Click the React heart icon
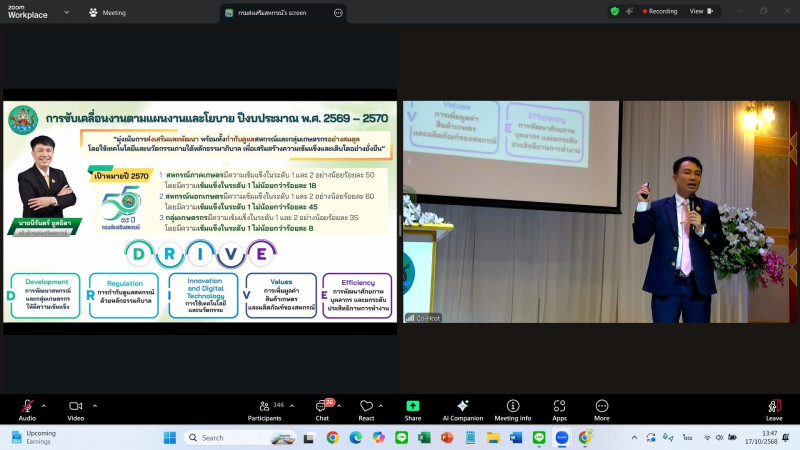The image size is (800, 450). [x=366, y=408]
